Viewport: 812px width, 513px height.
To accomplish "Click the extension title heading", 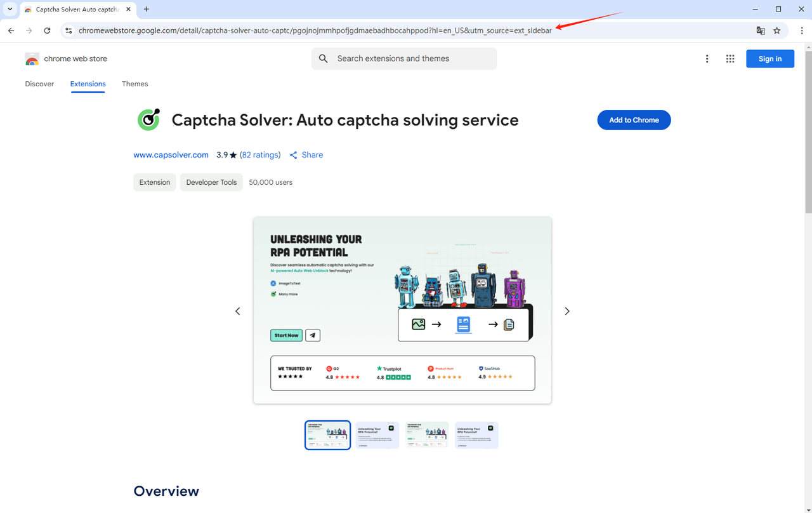I will coord(345,120).
